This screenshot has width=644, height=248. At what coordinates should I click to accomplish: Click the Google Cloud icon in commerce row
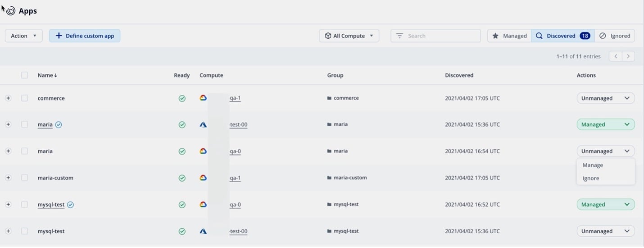click(203, 98)
